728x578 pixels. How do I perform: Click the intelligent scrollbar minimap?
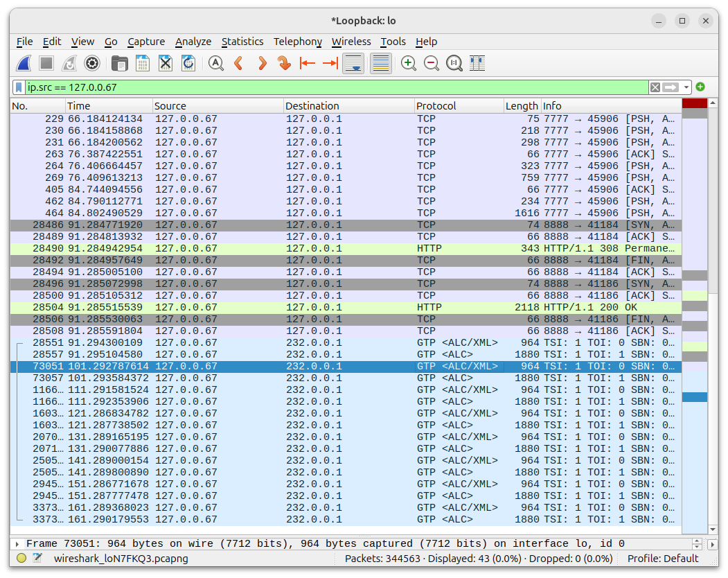coord(695,316)
